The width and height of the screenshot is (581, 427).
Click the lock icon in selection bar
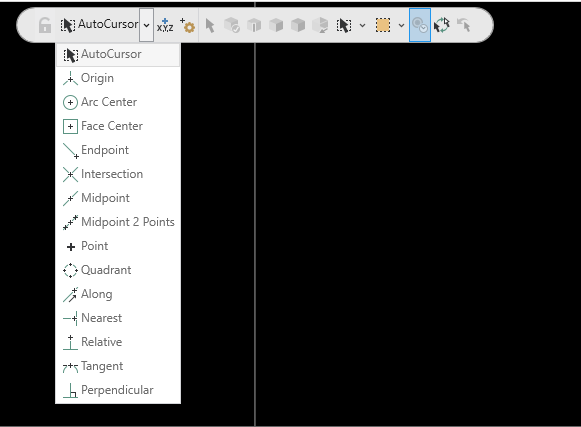point(45,25)
